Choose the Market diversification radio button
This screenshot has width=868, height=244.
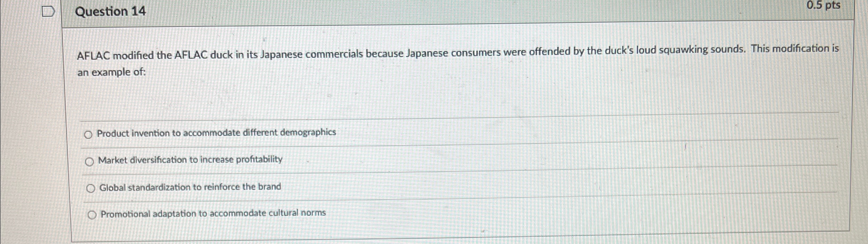coord(89,162)
